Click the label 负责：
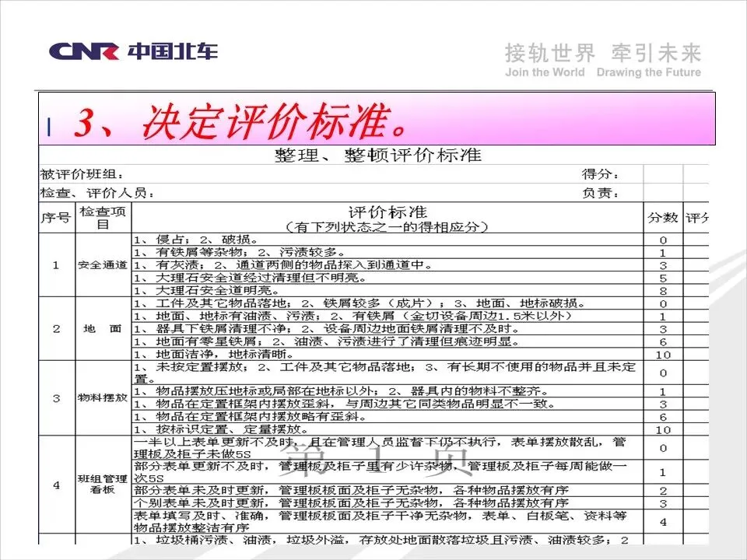Image resolution: width=747 pixels, height=560 pixels. 600,193
